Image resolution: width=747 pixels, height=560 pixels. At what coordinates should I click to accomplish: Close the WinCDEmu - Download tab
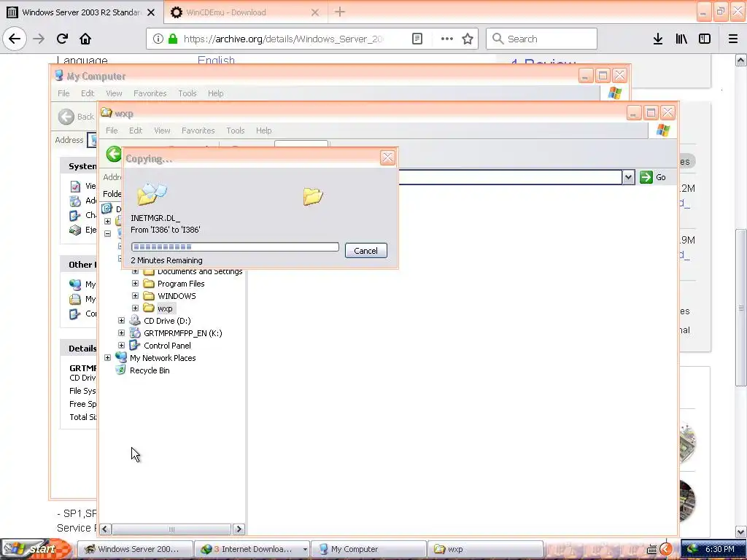tap(315, 12)
